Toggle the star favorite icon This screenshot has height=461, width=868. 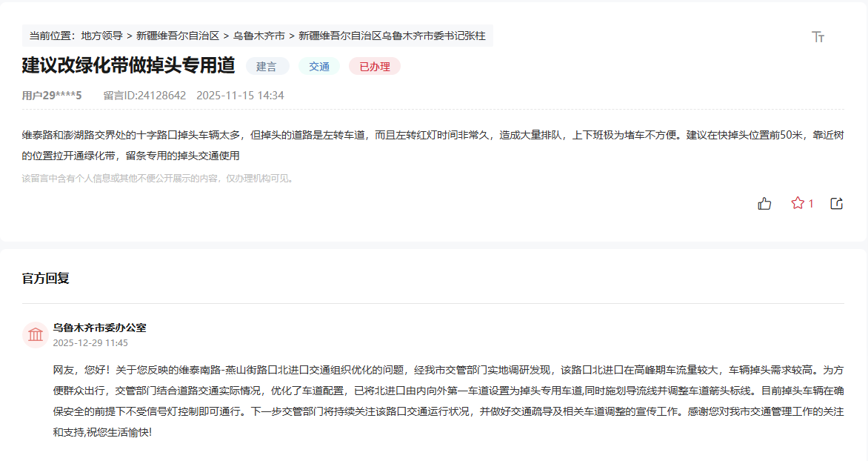(798, 203)
